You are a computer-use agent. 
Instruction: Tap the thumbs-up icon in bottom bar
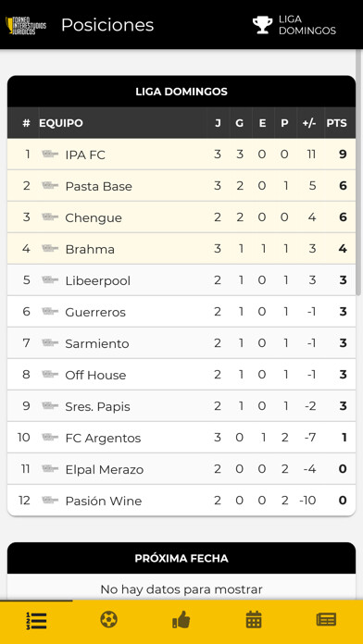click(181, 619)
